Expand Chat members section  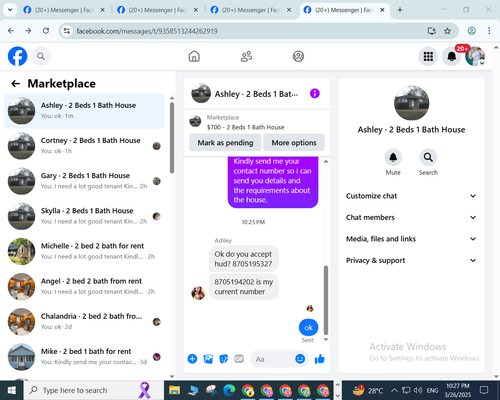[x=411, y=217]
